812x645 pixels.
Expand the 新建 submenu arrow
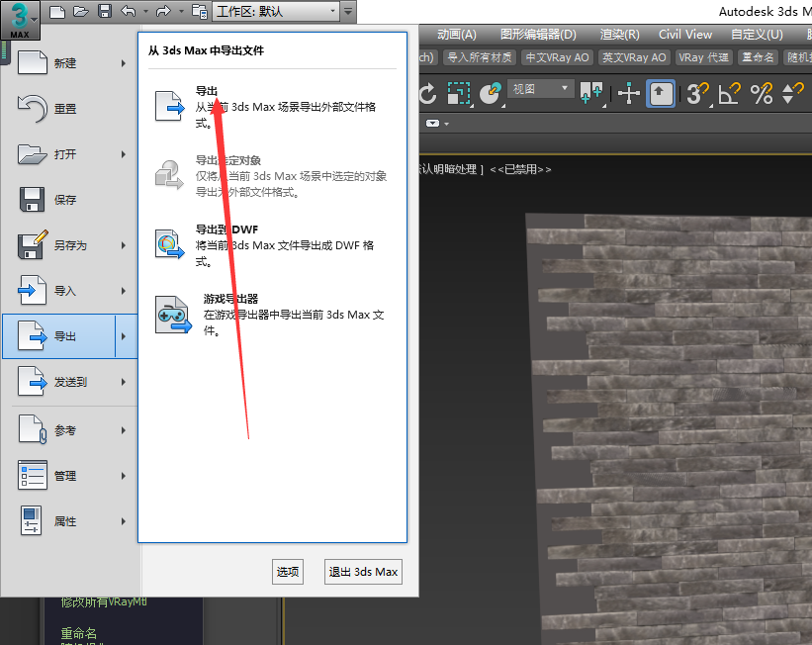[x=124, y=63]
